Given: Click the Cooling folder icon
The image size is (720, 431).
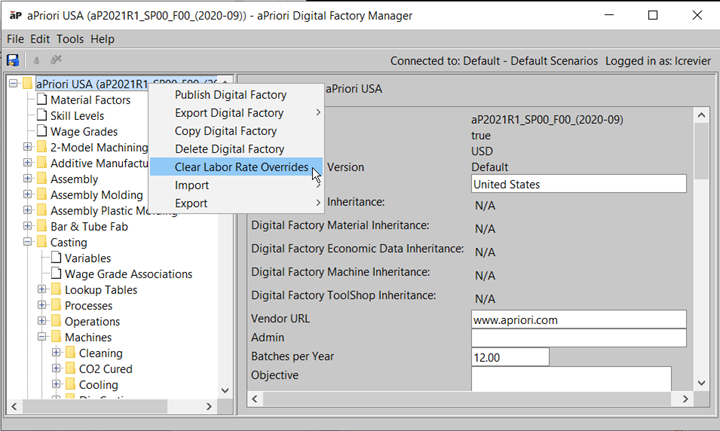Looking at the screenshot, I should [70, 384].
